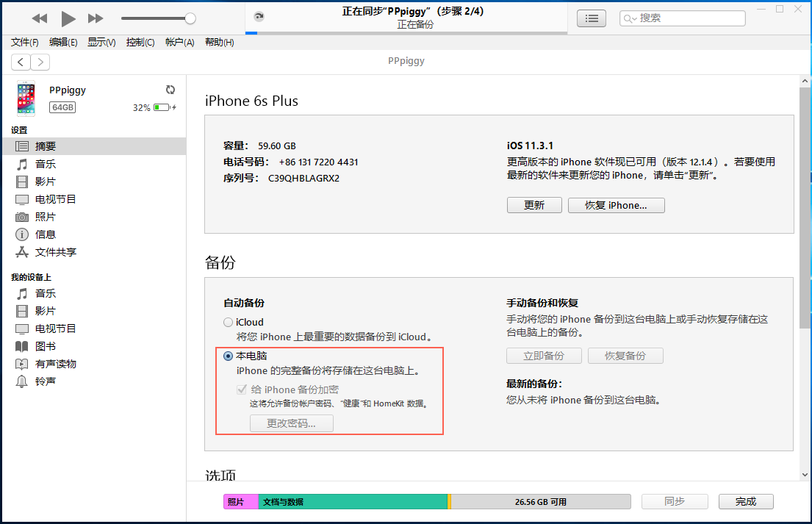Go forward with the right chevron button
Viewport: 812px width, 524px height.
point(40,62)
